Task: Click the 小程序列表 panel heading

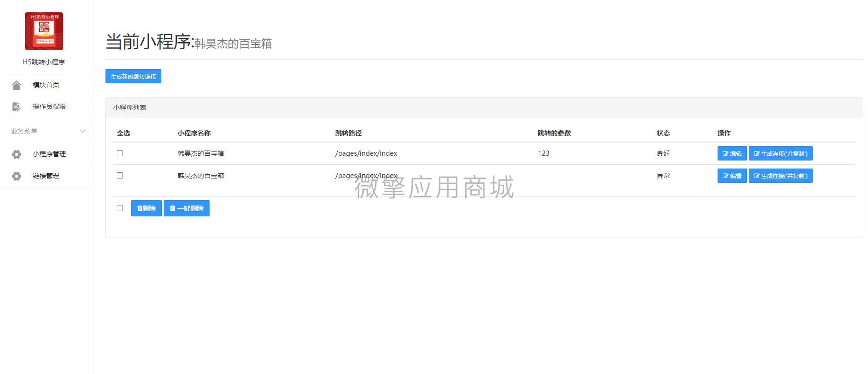Action: 130,107
